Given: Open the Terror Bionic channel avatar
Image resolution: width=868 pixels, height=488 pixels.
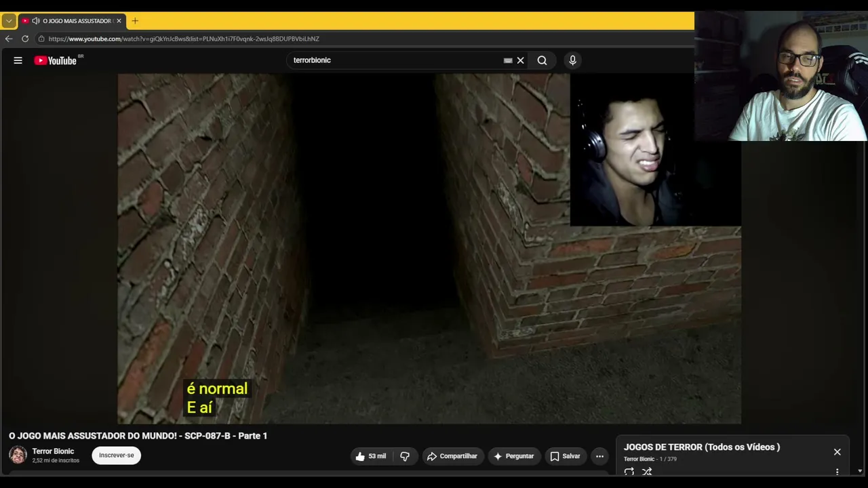Looking at the screenshot, I should point(18,455).
